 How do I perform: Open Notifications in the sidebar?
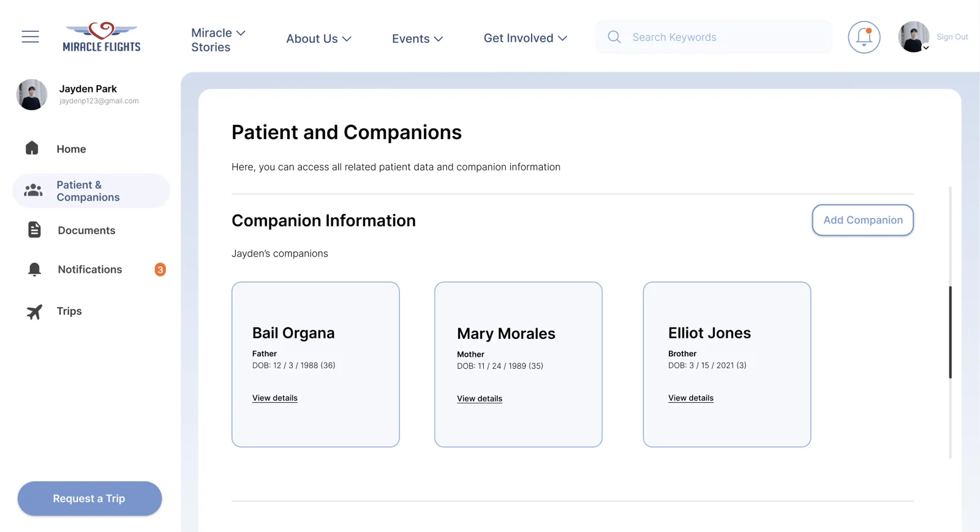click(x=91, y=270)
